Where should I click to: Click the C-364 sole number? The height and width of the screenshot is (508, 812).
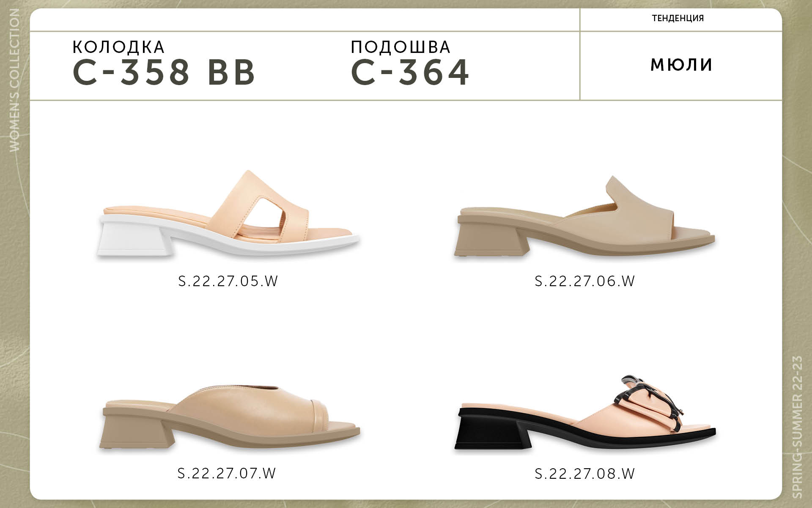(x=410, y=72)
